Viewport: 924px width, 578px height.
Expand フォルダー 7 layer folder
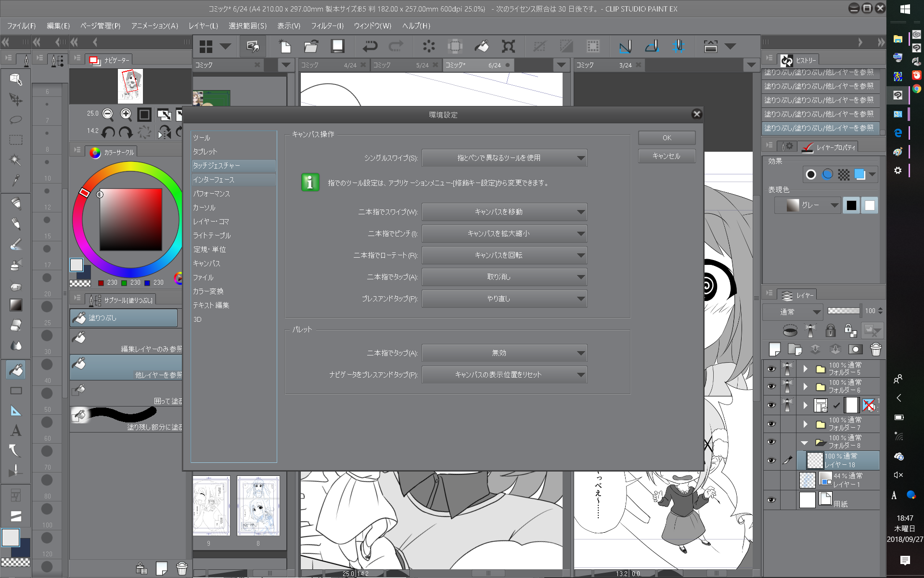click(805, 424)
